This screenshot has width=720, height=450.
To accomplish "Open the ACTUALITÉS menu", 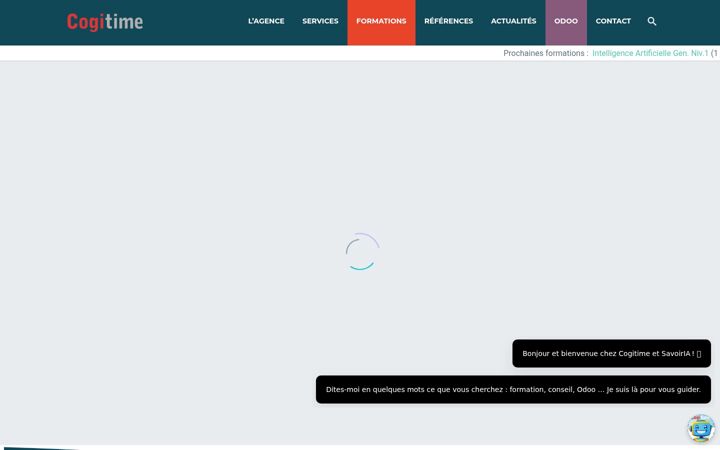I will pos(513,21).
